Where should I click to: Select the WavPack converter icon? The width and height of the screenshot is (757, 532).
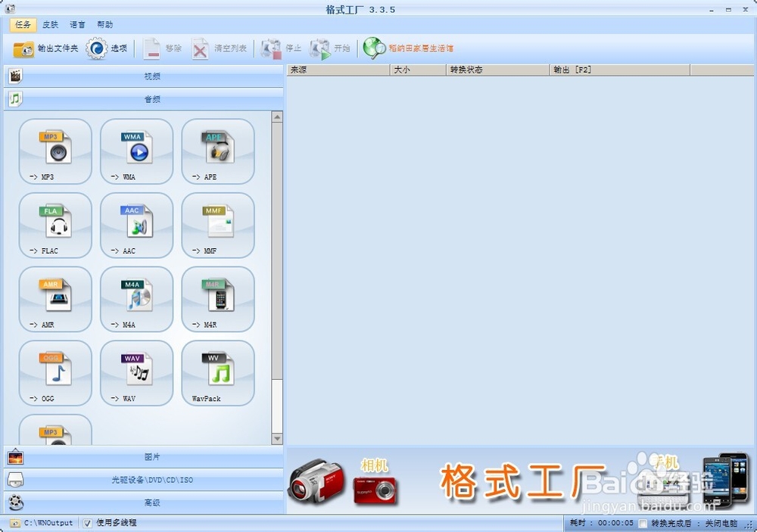point(218,372)
